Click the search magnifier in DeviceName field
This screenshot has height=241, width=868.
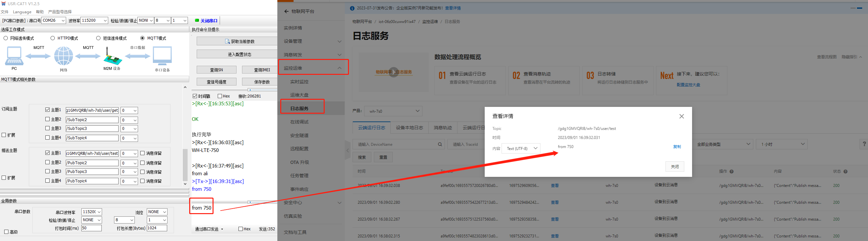click(440, 144)
